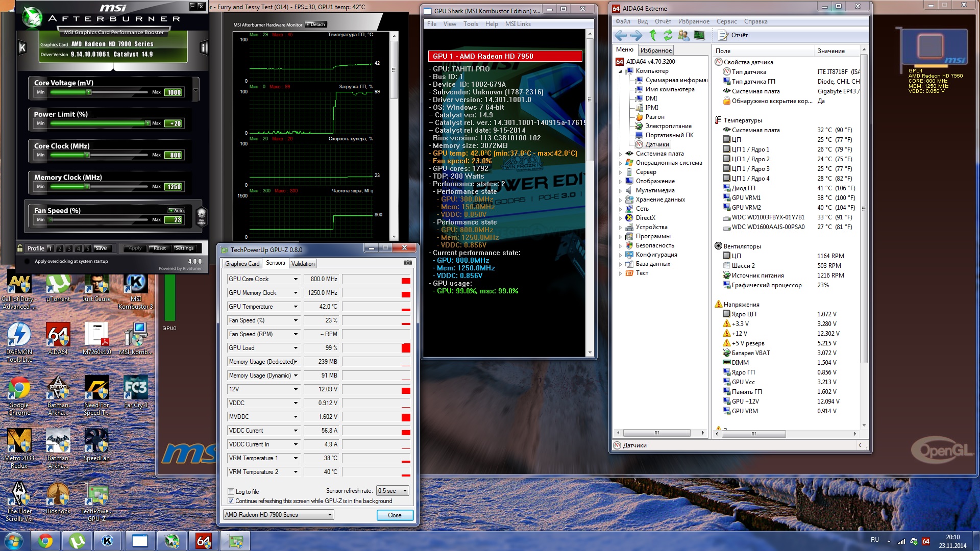Toggle Fan Speed Auto mode
Screen dimensions: 980x551
tap(177, 210)
